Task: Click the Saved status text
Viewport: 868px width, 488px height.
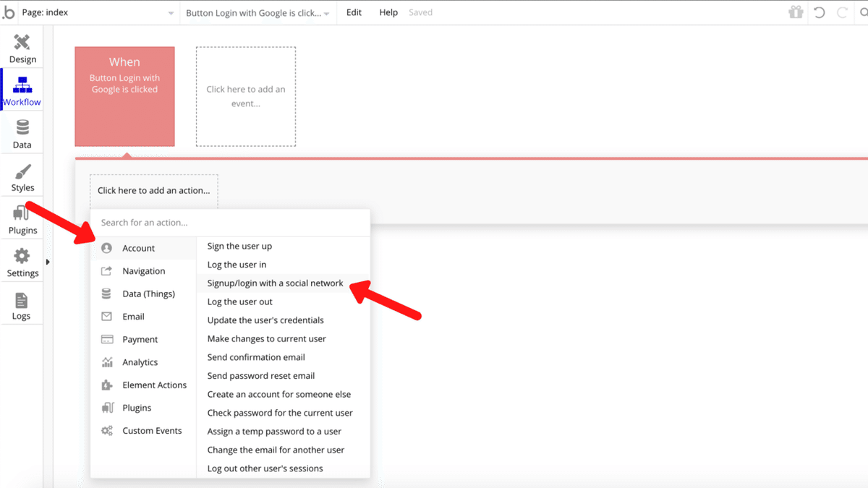Action: (420, 12)
